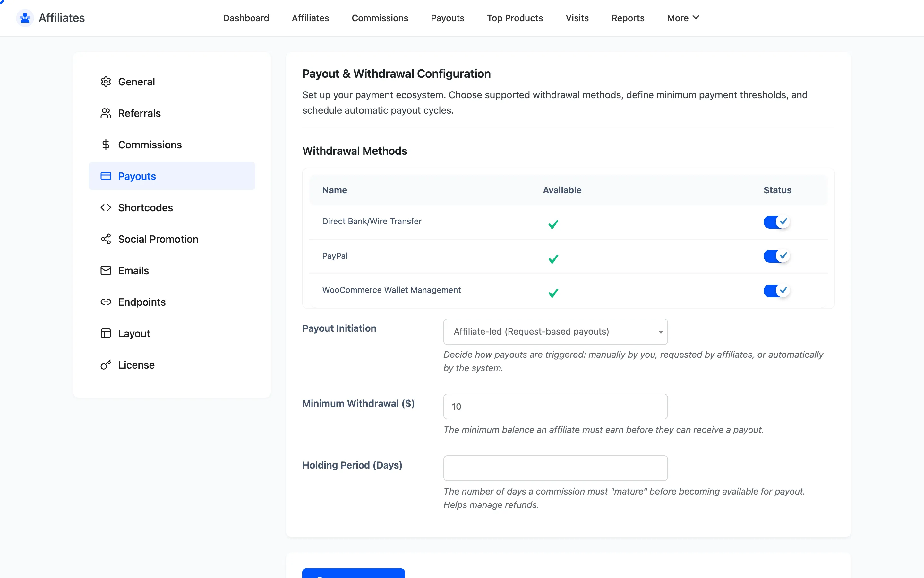The height and width of the screenshot is (578, 924).
Task: Click 'Payout & Withdrawal Configuration' heading
Action: coord(396,74)
